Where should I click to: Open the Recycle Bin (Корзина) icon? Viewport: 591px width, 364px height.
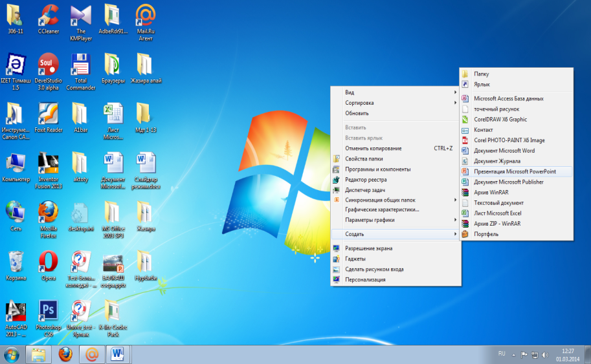click(x=16, y=262)
